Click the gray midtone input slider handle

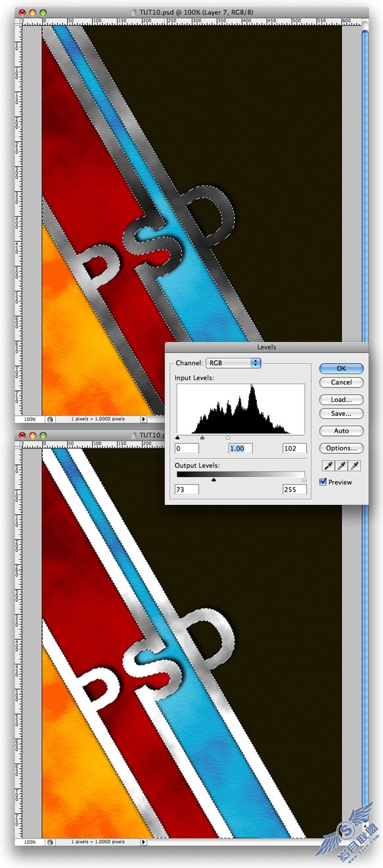click(202, 437)
